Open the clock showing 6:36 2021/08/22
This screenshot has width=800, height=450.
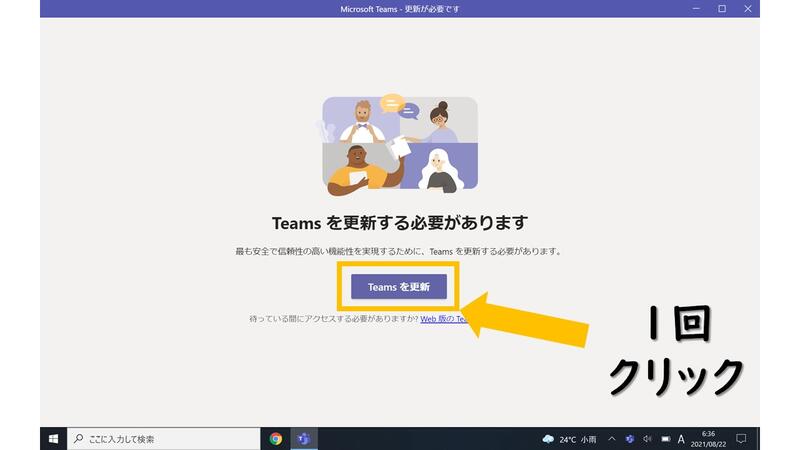pyautogui.click(x=709, y=439)
